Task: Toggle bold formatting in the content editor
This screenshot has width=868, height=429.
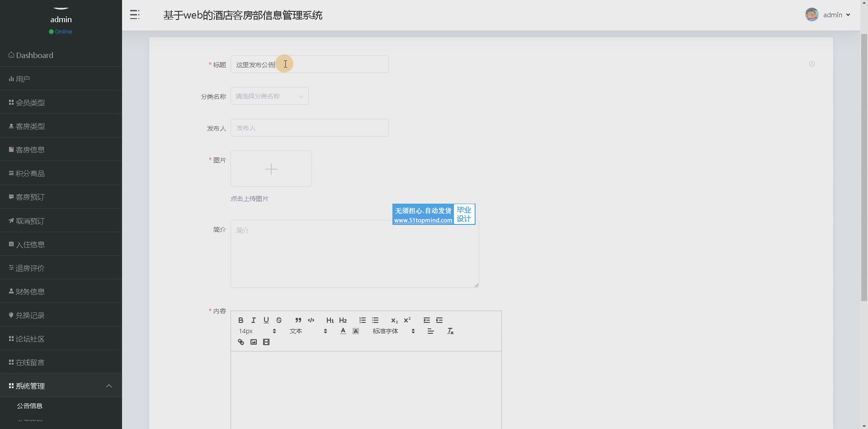Action: (x=241, y=320)
